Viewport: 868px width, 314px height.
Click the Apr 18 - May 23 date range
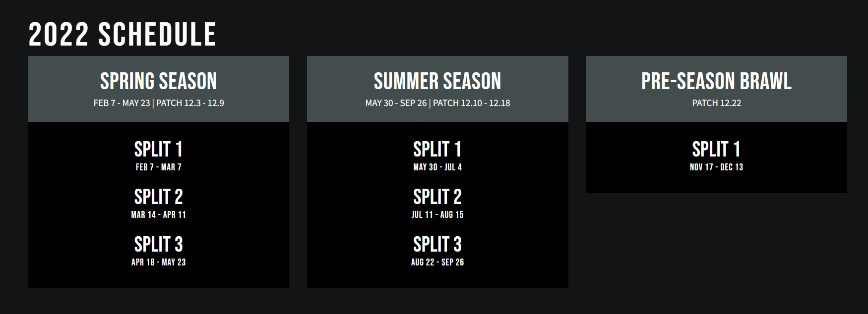pyautogui.click(x=159, y=262)
